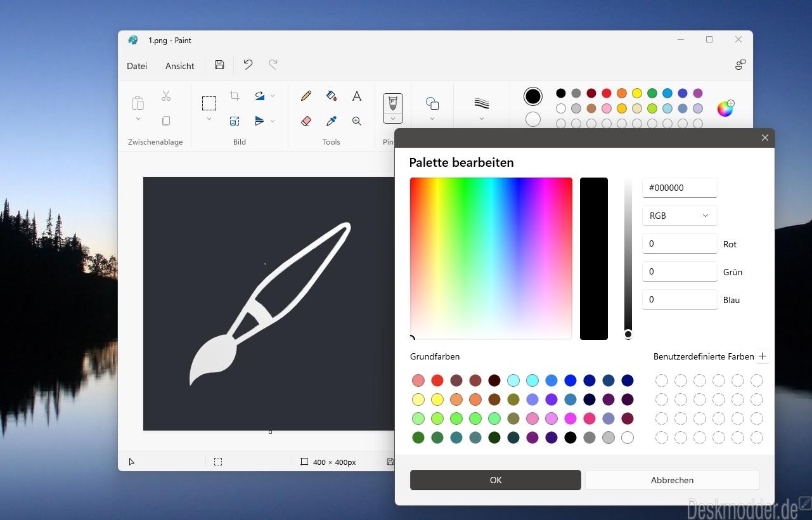Select the Pencil tool

[x=306, y=96]
